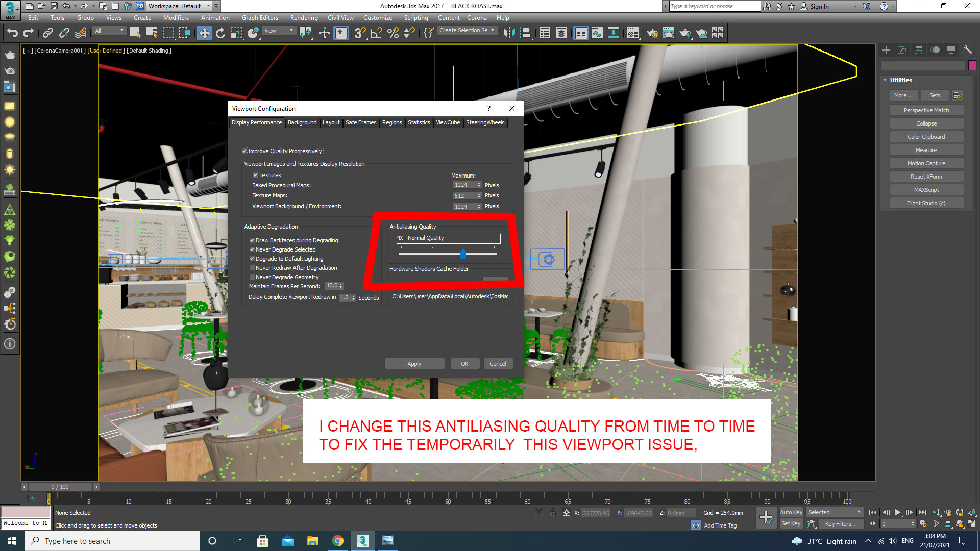Screen dimensions: 980x551
Task: Activate the Select and Rotate tool
Action: click(x=220, y=33)
